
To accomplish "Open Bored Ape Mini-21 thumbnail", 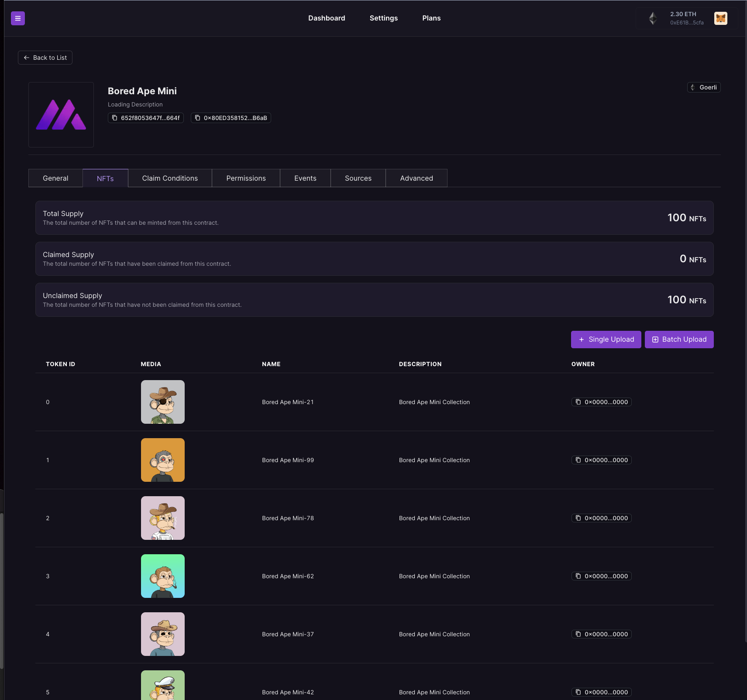I will tap(163, 402).
